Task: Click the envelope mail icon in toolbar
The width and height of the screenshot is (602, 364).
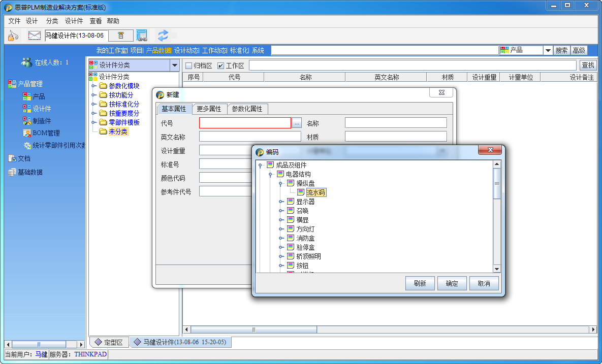Action: pyautogui.click(x=34, y=36)
